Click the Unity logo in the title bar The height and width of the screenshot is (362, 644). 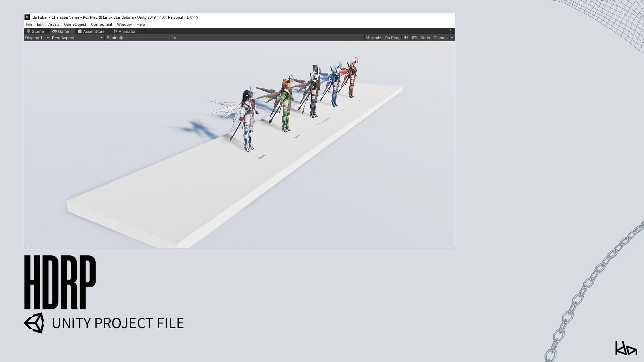point(27,17)
